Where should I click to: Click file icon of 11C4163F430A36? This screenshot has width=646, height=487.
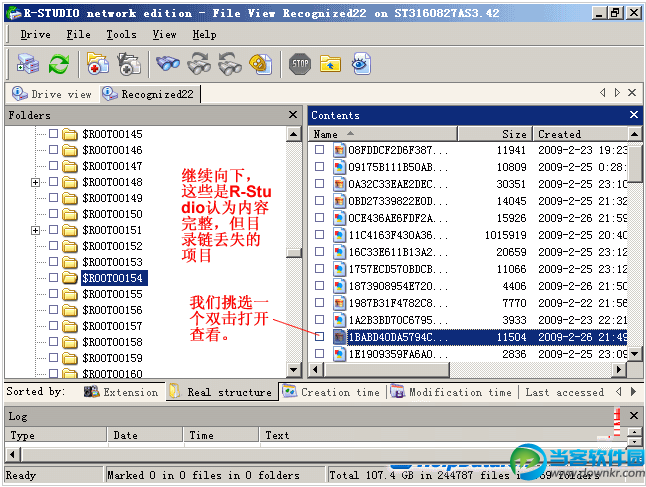coord(339,235)
